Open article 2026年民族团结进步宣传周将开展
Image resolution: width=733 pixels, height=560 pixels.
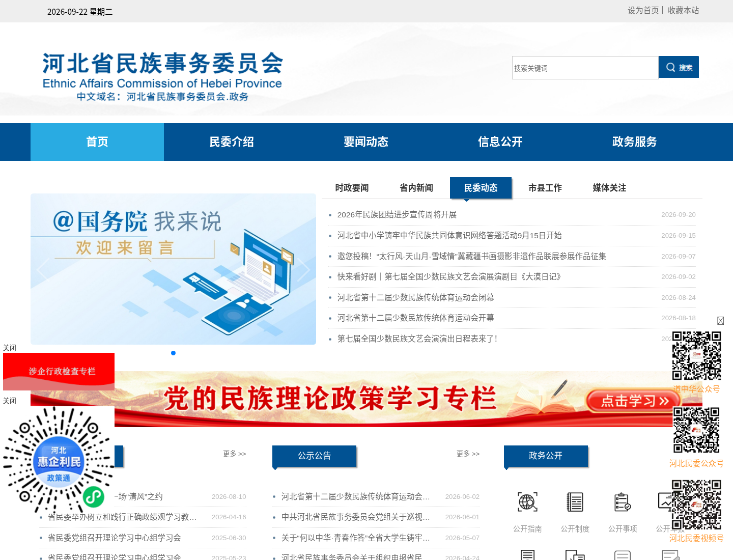(397, 215)
